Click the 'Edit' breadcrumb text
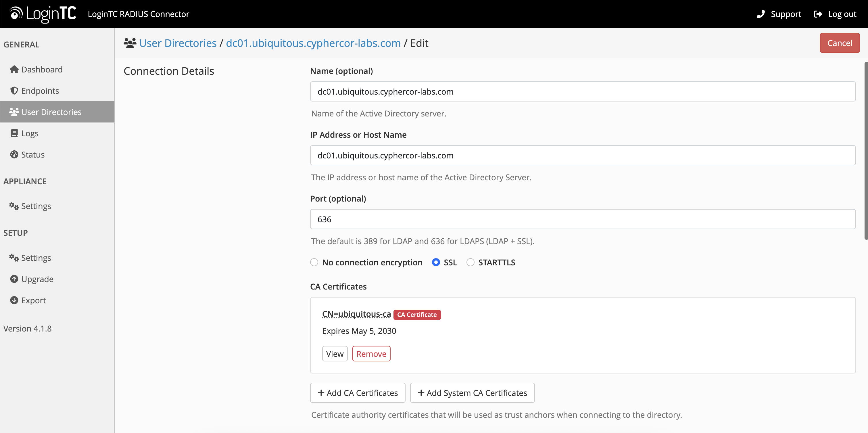This screenshot has height=433, width=868. (419, 43)
